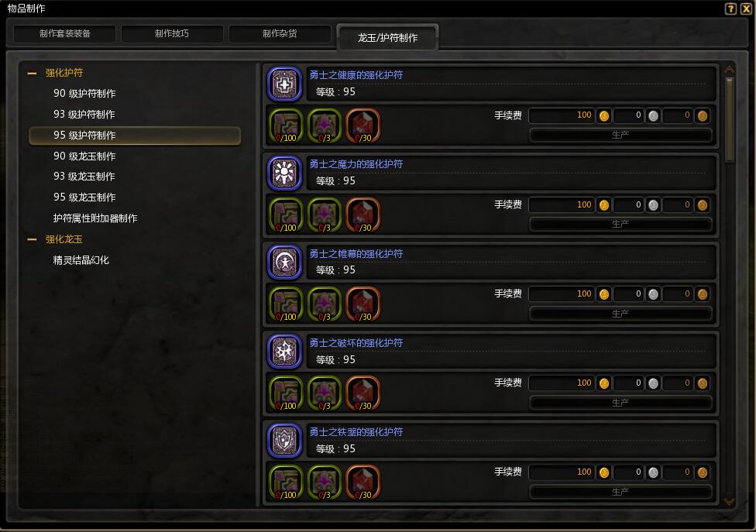Select 勇士之破坏的强化护符 icon

pyautogui.click(x=285, y=352)
